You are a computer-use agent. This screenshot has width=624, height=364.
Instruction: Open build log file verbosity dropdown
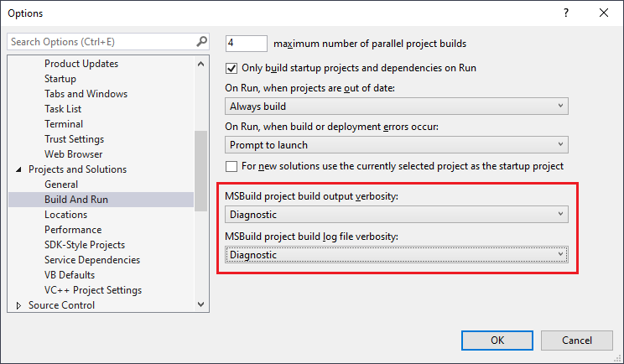[x=397, y=255]
